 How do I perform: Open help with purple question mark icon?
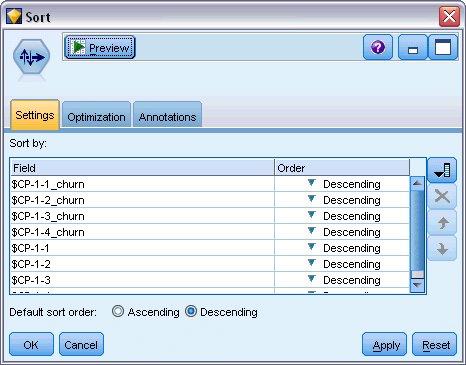pyautogui.click(x=378, y=47)
